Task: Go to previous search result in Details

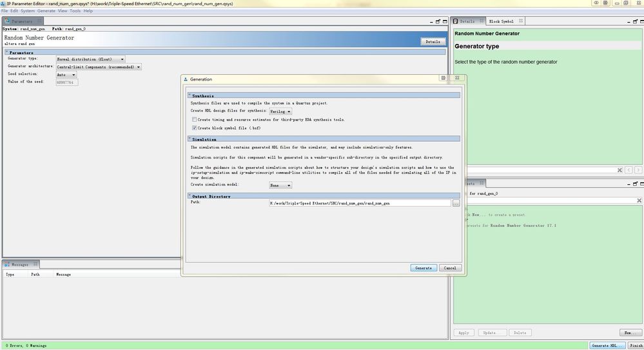Action: point(629,170)
